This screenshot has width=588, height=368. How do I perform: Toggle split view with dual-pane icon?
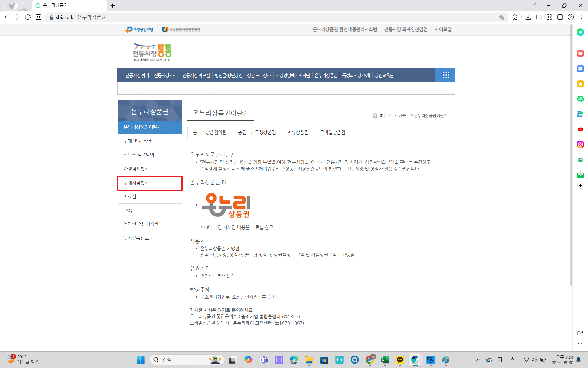click(560, 17)
